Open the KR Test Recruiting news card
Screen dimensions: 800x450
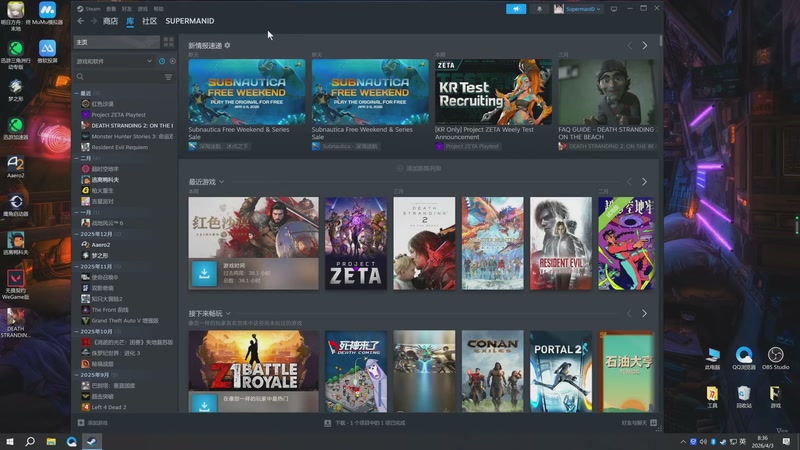[x=493, y=92]
